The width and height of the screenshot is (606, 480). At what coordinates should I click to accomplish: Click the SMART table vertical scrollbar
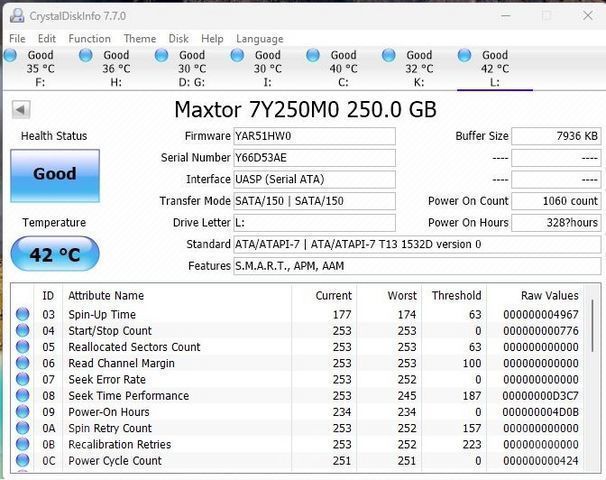[x=592, y=325]
